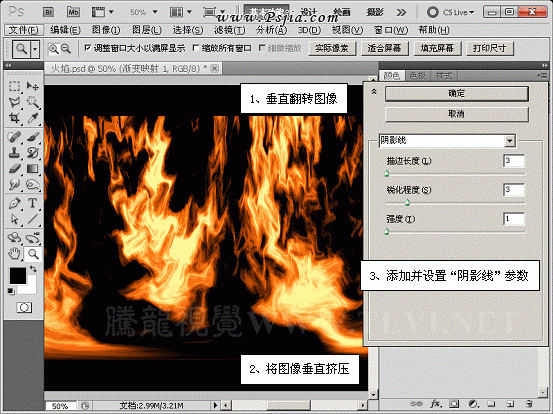Image resolution: width=553 pixels, height=414 pixels.
Task: Click the new adjustment layer icon
Action: [x=473, y=403]
